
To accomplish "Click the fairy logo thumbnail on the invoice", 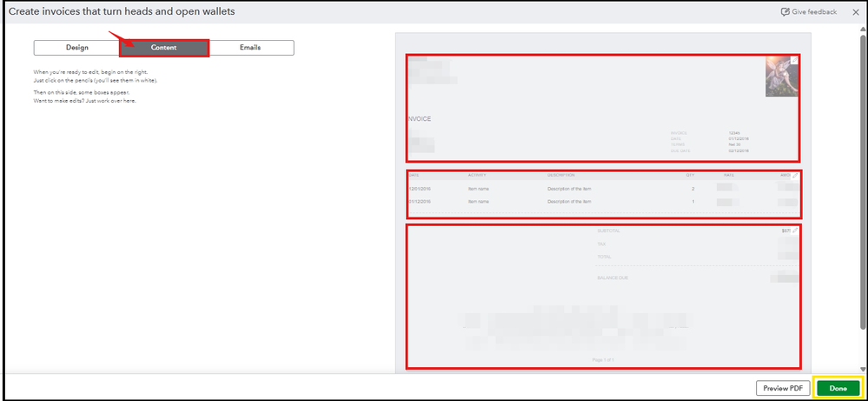I will (x=782, y=76).
